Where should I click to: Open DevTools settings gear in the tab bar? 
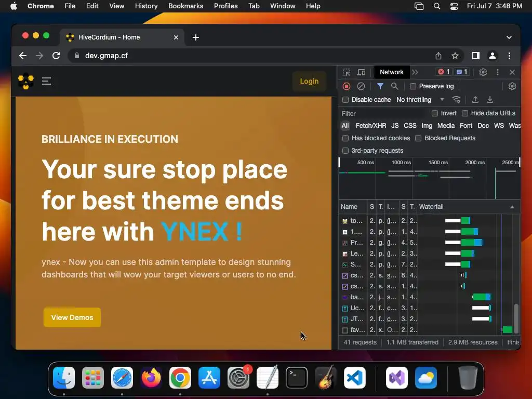point(483,72)
